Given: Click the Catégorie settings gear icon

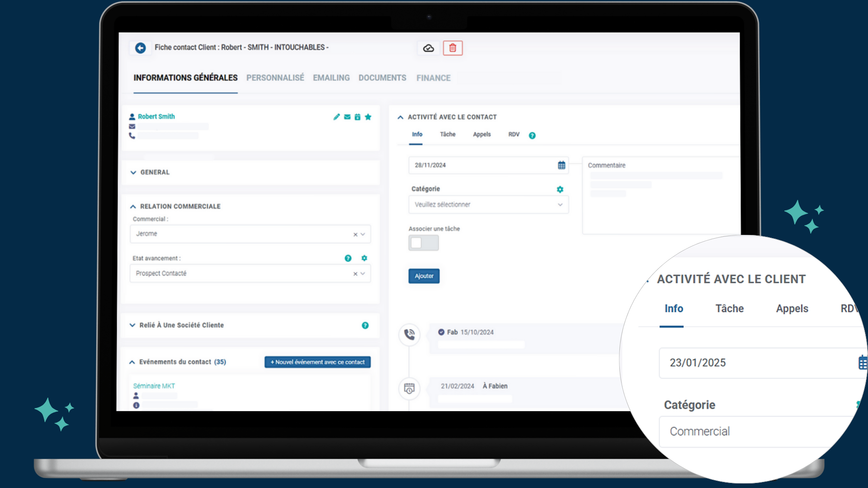Looking at the screenshot, I should coord(560,189).
